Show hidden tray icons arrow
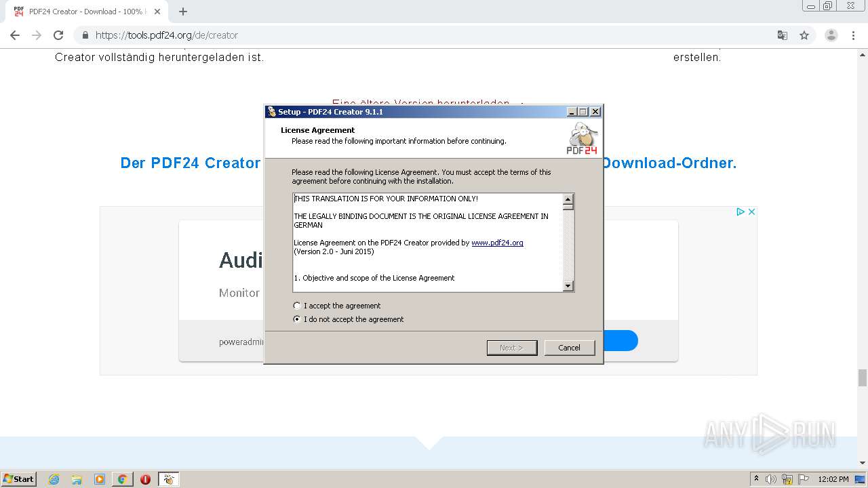The height and width of the screenshot is (488, 868). click(x=756, y=479)
